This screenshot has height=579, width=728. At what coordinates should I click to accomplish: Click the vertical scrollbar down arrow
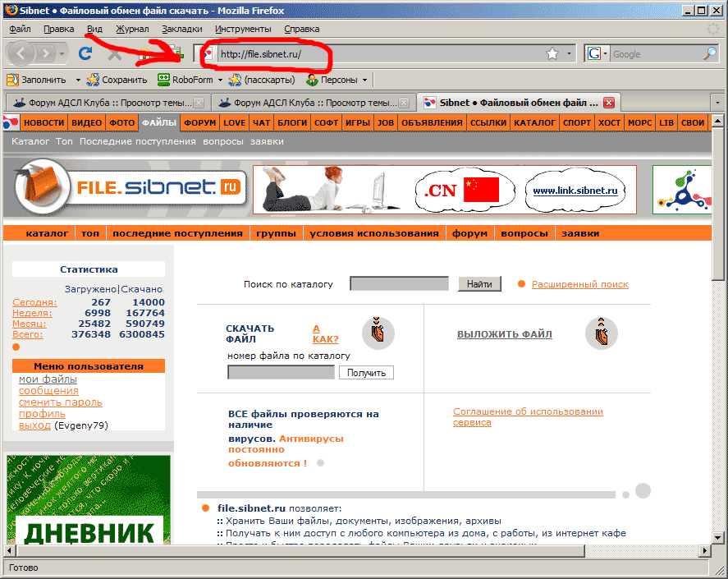[x=718, y=538]
